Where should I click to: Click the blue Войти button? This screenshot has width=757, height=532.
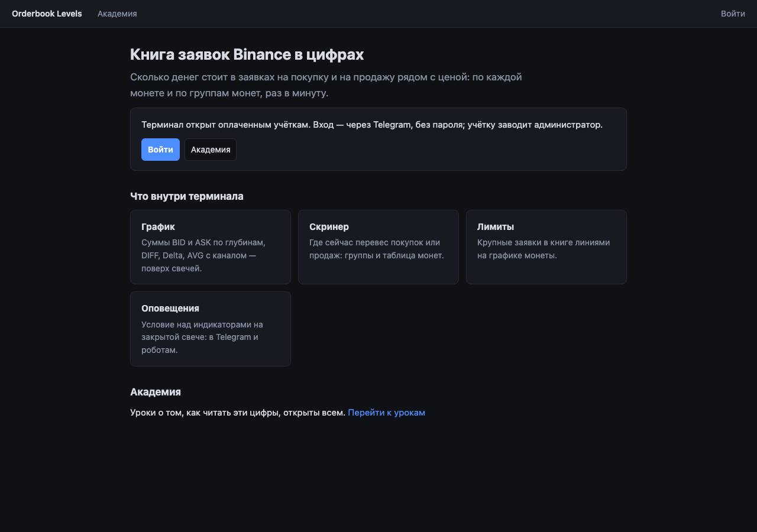click(160, 150)
